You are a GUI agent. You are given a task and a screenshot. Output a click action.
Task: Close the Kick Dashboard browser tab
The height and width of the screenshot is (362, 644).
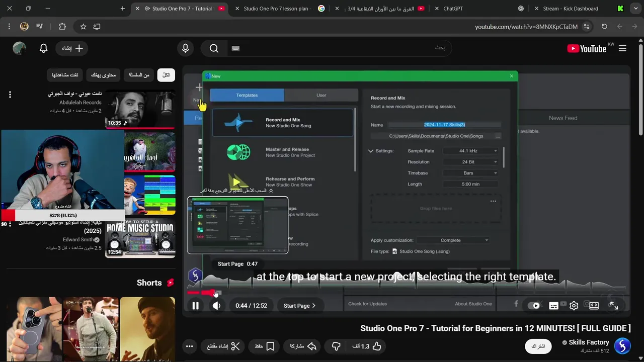pyautogui.click(x=536, y=9)
